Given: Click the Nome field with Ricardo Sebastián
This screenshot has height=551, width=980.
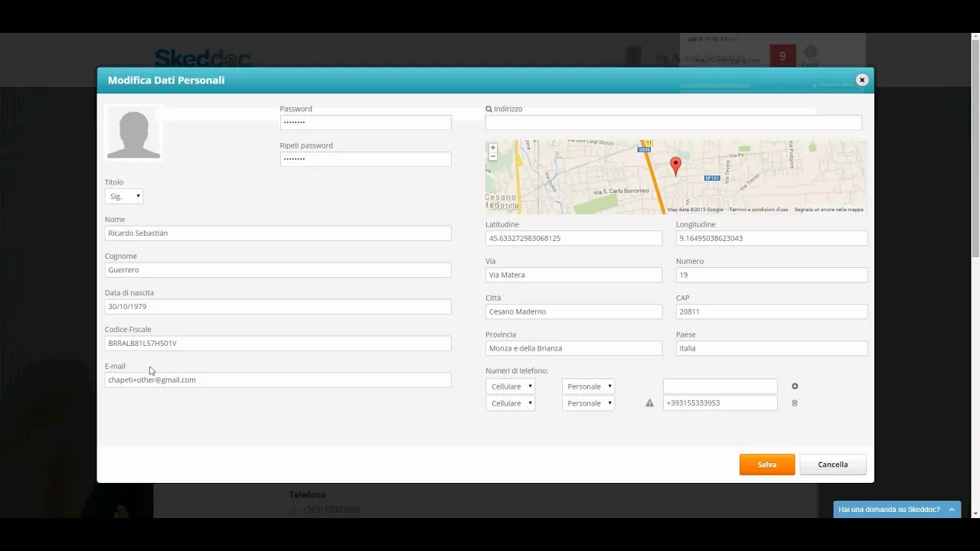Looking at the screenshot, I should pyautogui.click(x=278, y=233).
